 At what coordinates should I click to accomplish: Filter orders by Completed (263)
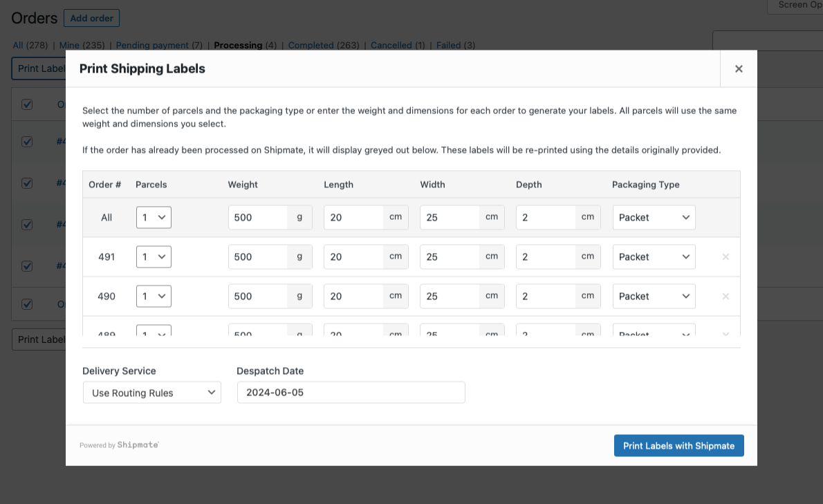[x=324, y=45]
